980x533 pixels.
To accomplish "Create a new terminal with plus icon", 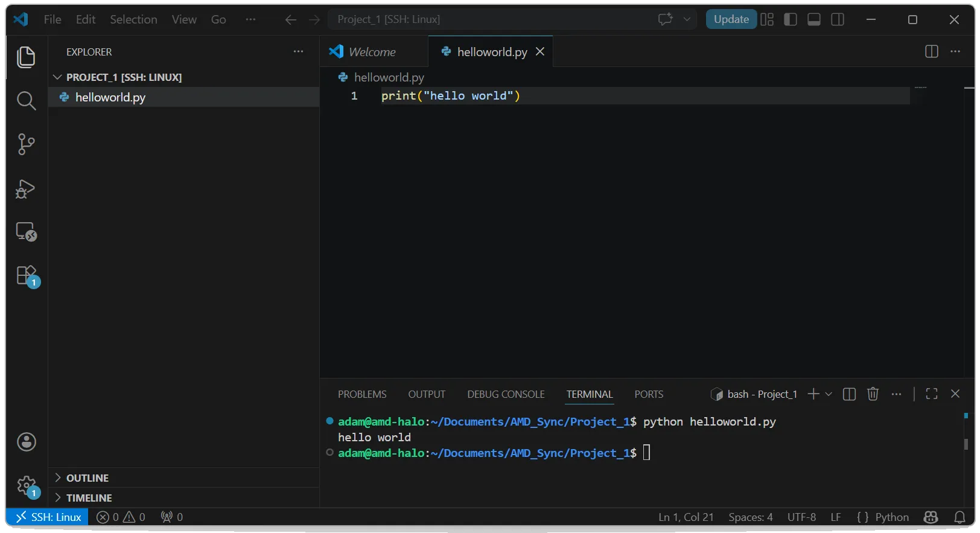I will click(x=813, y=394).
